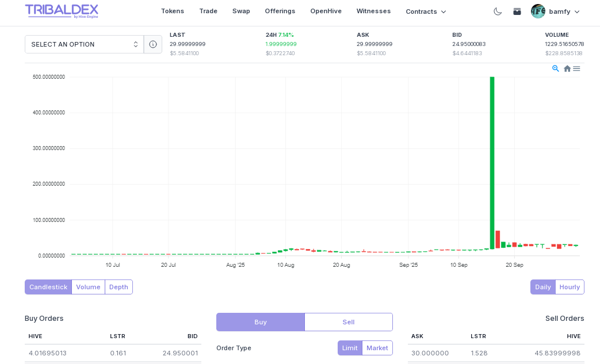Open the wallet icon in the header
Viewport: 600px width, 364px height.
tap(517, 12)
